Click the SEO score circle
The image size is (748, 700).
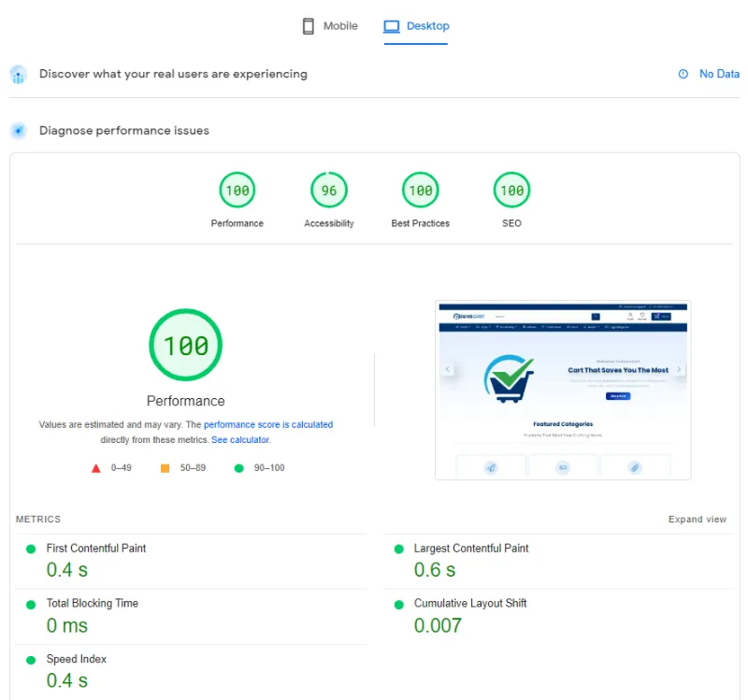point(511,189)
